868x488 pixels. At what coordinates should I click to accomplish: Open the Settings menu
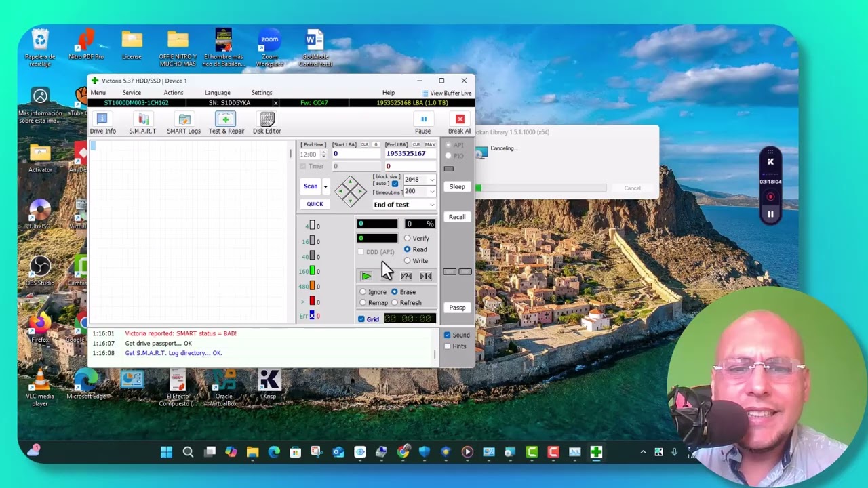262,93
